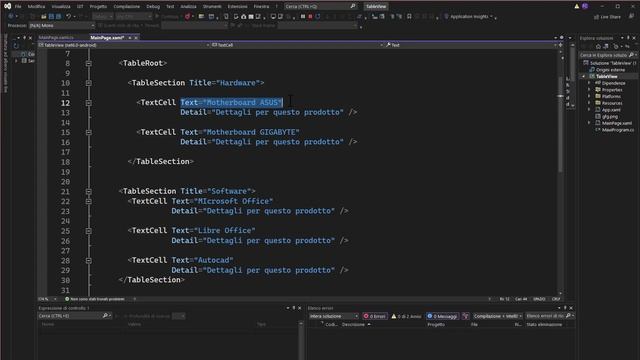Open the Visualizza menu
This screenshot has width=640, height=360.
click(61, 7)
